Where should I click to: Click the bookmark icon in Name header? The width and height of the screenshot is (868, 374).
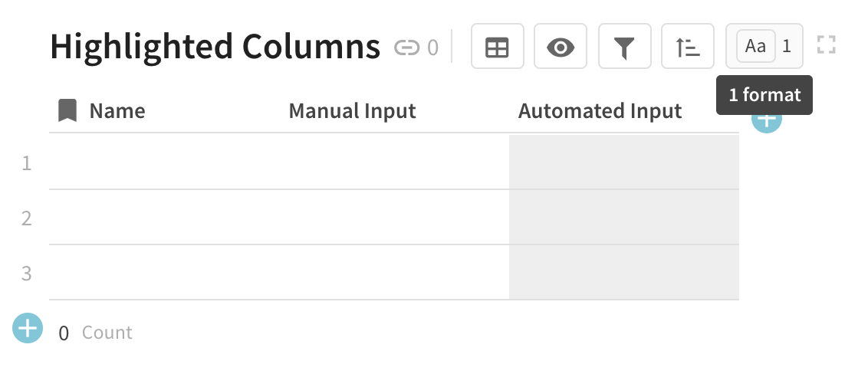67,111
